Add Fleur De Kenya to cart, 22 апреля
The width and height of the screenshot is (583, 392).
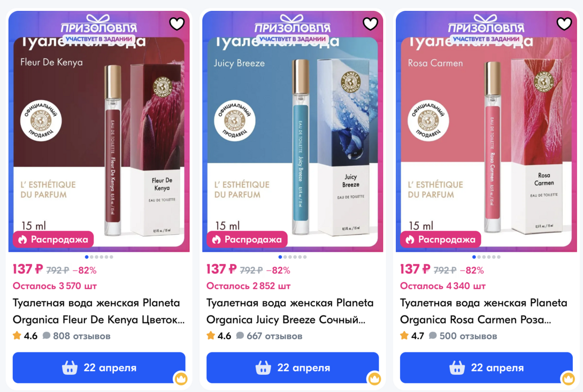[99, 367]
